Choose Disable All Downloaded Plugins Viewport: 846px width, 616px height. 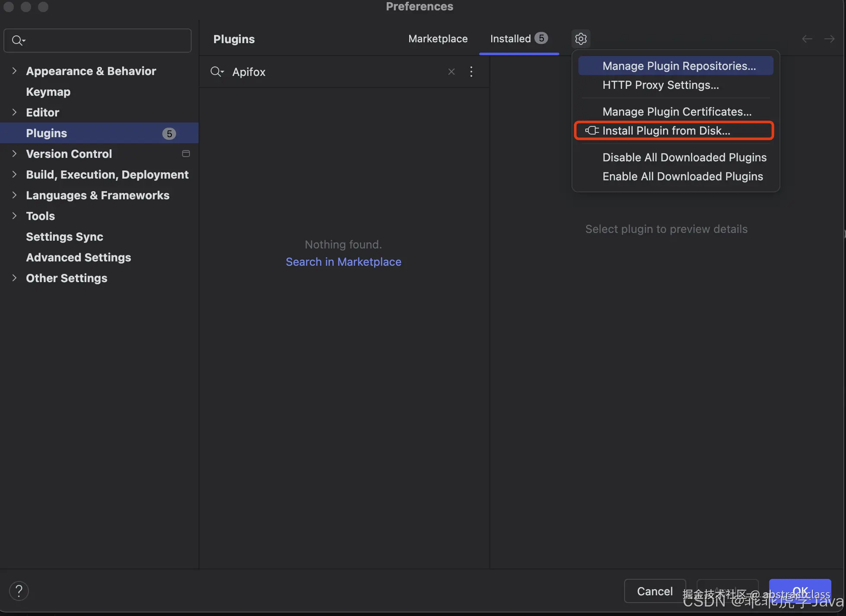coord(684,157)
